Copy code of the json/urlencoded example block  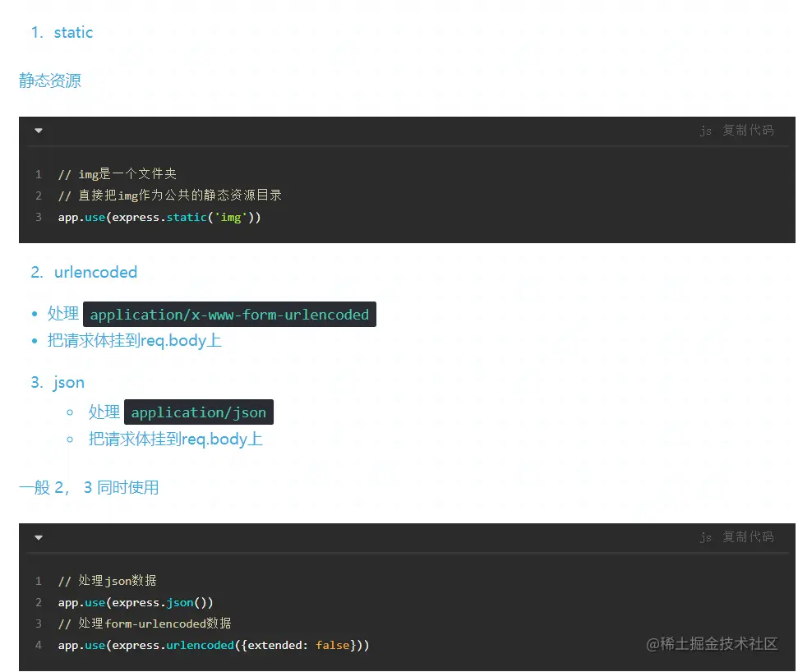click(748, 537)
